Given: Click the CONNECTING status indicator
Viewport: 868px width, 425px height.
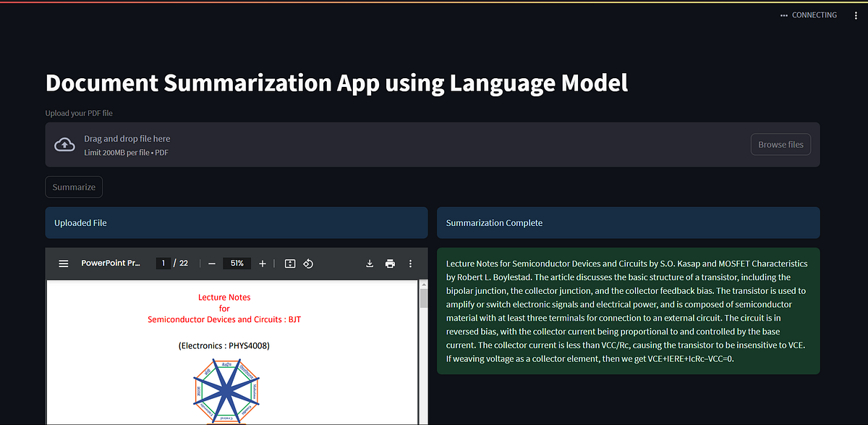Looking at the screenshot, I should pyautogui.click(x=814, y=14).
